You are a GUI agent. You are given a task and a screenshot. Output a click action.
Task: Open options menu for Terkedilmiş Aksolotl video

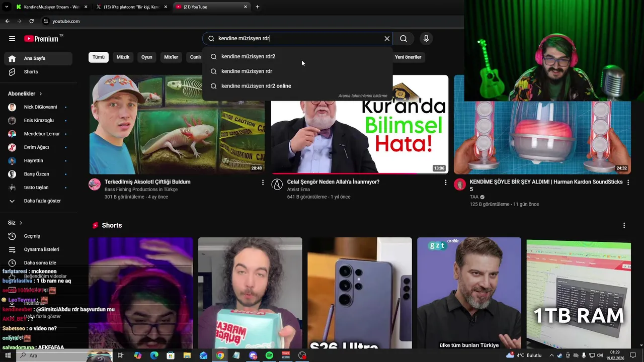[x=263, y=183]
